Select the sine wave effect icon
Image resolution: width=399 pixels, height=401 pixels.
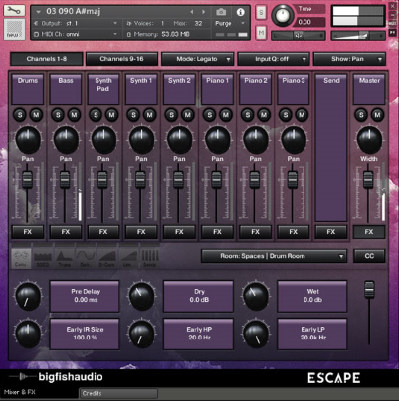click(86, 258)
